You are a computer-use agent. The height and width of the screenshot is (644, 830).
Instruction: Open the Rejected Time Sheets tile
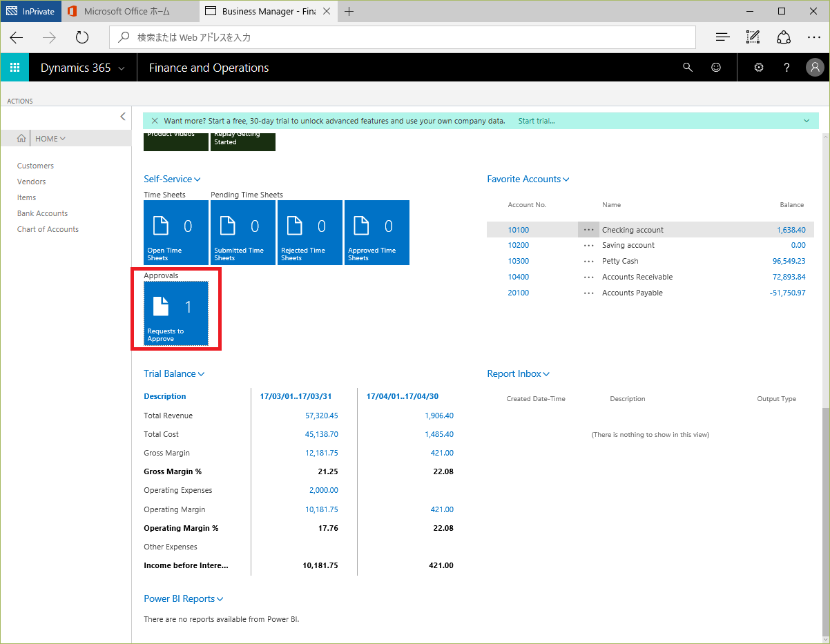click(310, 233)
